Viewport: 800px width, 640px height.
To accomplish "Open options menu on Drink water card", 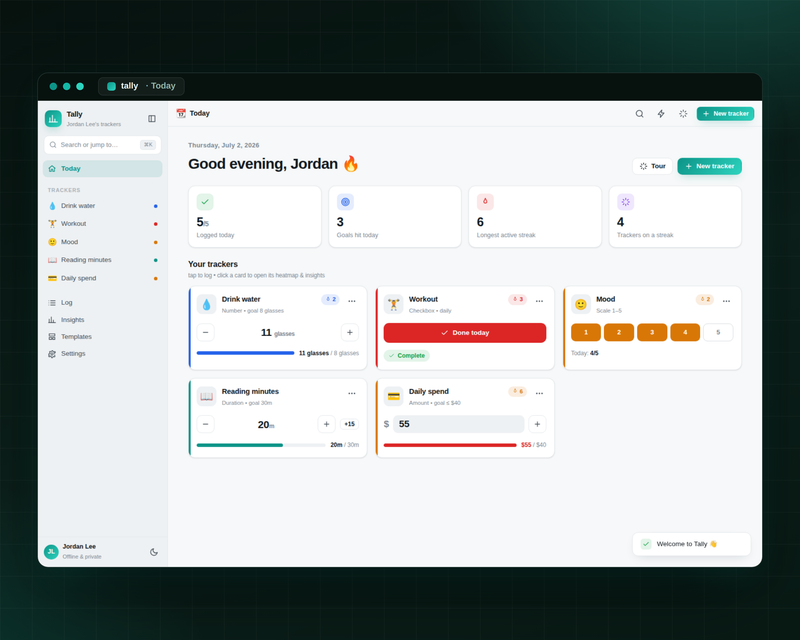I will click(352, 301).
